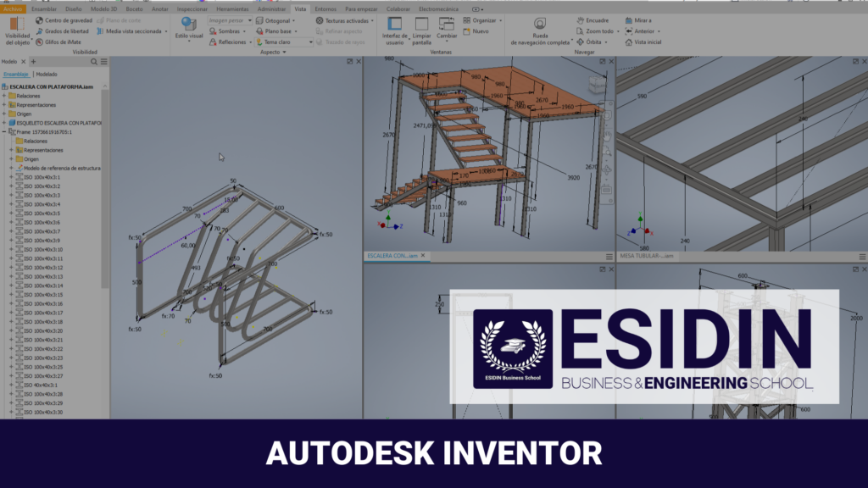Switch to the Ensamblar ribbon tab
This screenshot has width=868, height=488.
pyautogui.click(x=44, y=8)
